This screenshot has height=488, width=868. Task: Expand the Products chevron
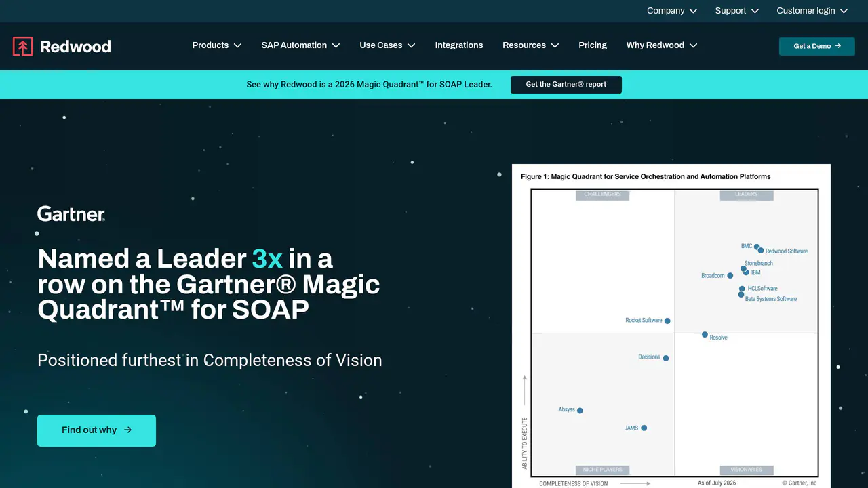tap(237, 45)
